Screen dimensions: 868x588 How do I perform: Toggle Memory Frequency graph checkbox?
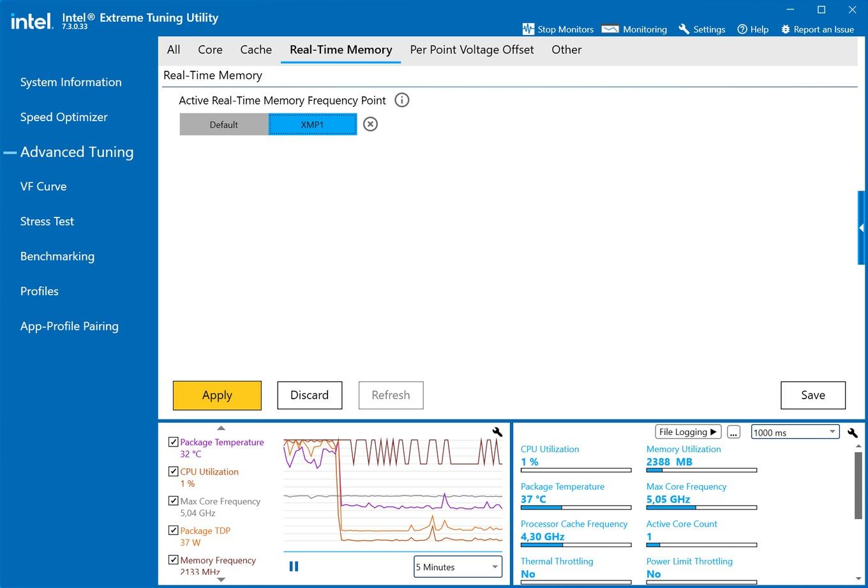[x=173, y=559]
